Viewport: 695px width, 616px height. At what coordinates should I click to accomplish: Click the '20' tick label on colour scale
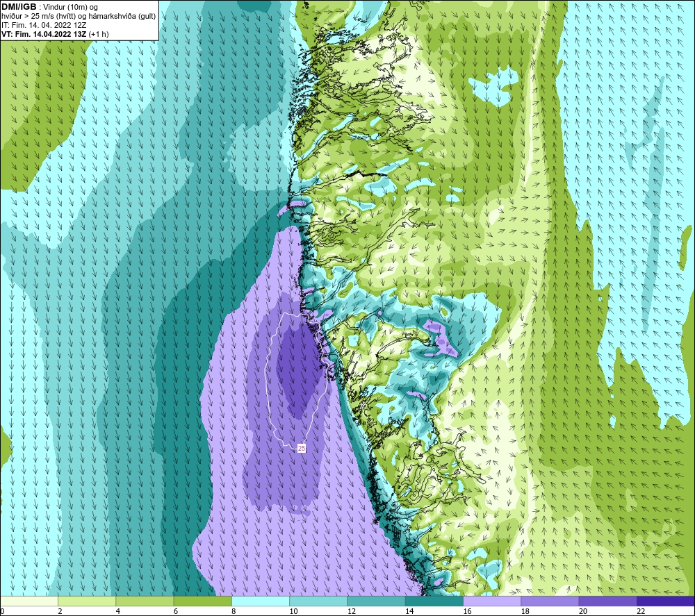[583, 611]
